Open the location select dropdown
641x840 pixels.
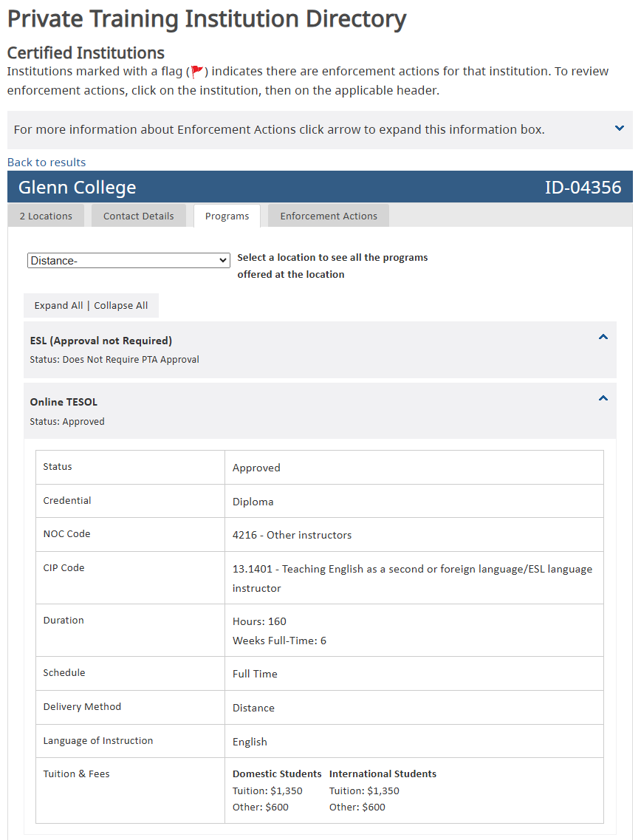coord(128,261)
